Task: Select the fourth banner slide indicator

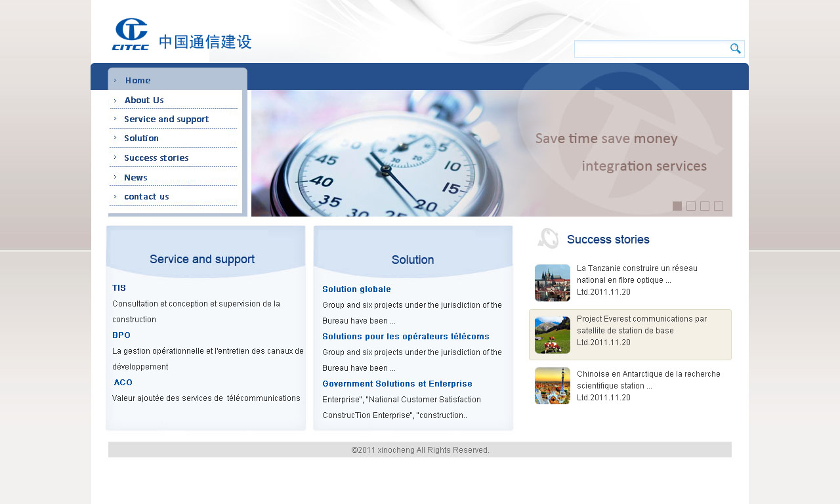Action: [719, 206]
